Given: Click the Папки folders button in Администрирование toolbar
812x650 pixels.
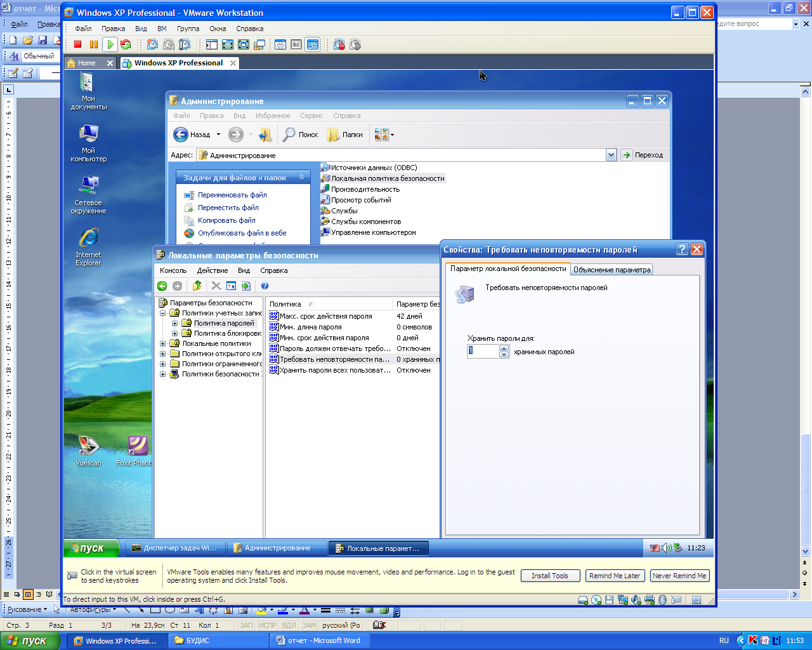Looking at the screenshot, I should [345, 135].
